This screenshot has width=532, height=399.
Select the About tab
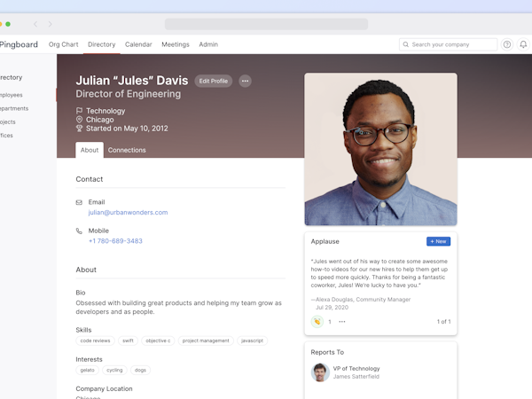coord(90,150)
